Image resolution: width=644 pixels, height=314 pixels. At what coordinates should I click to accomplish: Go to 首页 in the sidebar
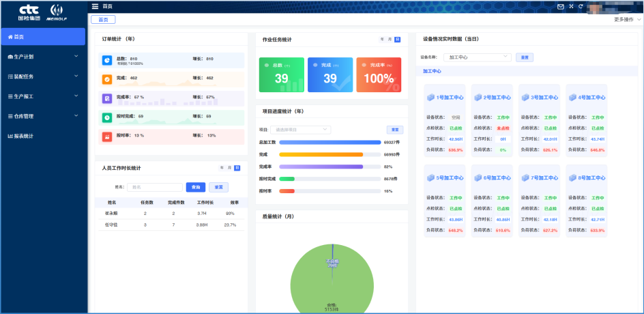point(43,37)
